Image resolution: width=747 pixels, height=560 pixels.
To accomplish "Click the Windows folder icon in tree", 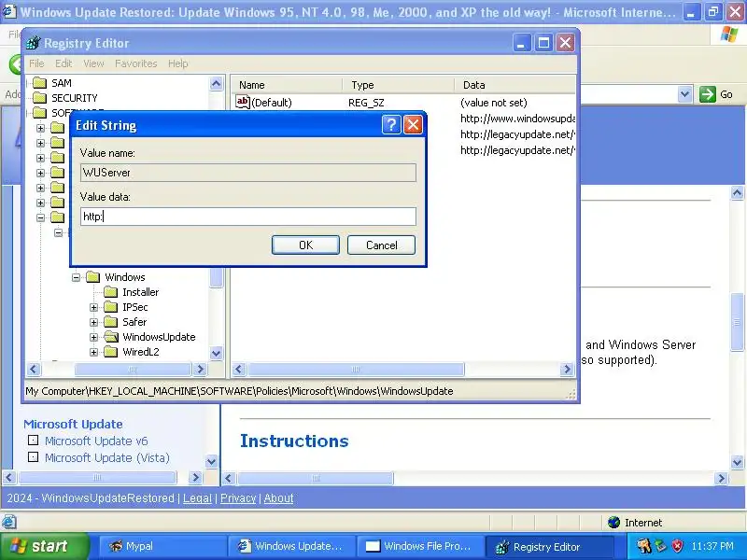I will click(x=92, y=276).
